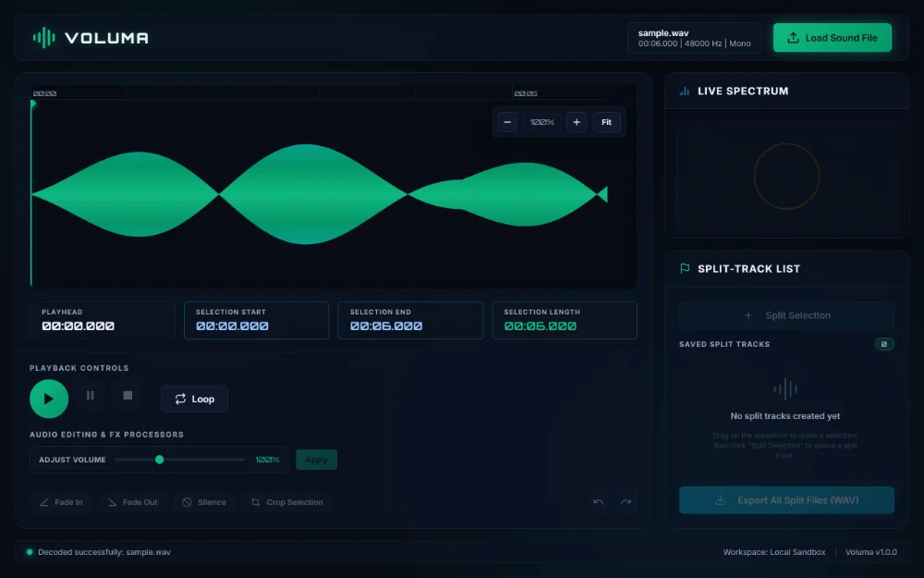
Task: Click Export All Split Files (WAV)
Action: coord(786,500)
